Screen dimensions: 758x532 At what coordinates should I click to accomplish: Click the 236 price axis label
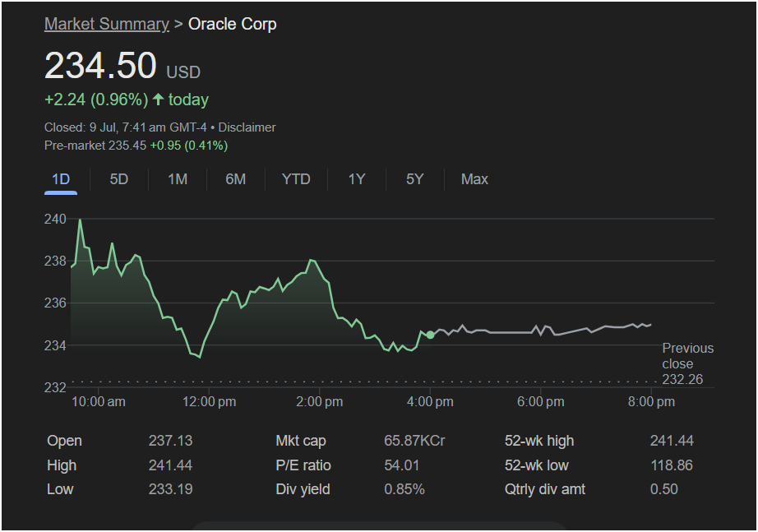pos(55,303)
